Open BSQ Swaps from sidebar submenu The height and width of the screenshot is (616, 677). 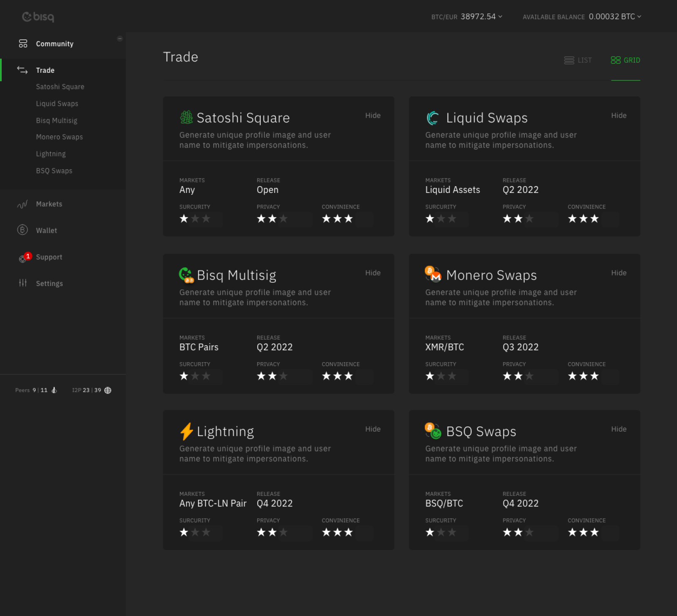54,171
